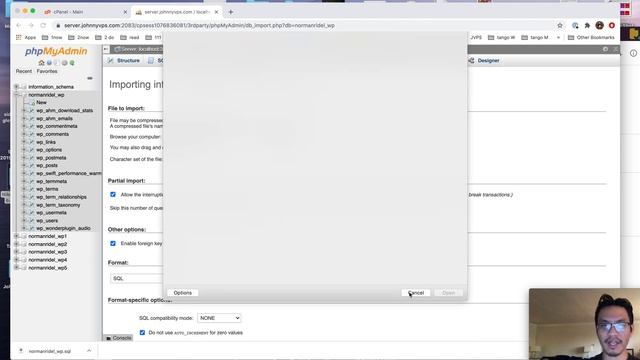Expand the information_schema database

[x=16, y=87]
